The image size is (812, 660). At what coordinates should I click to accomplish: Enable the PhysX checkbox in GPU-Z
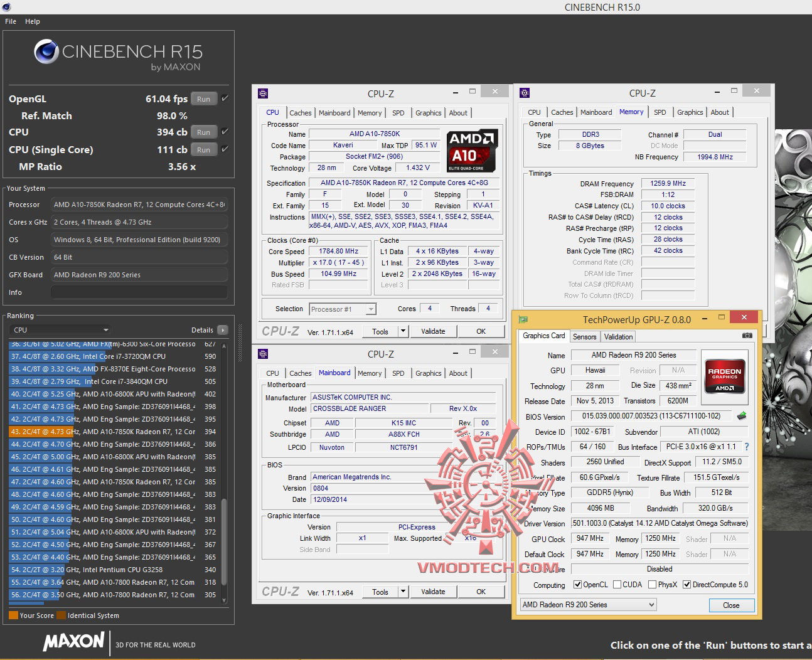(653, 585)
